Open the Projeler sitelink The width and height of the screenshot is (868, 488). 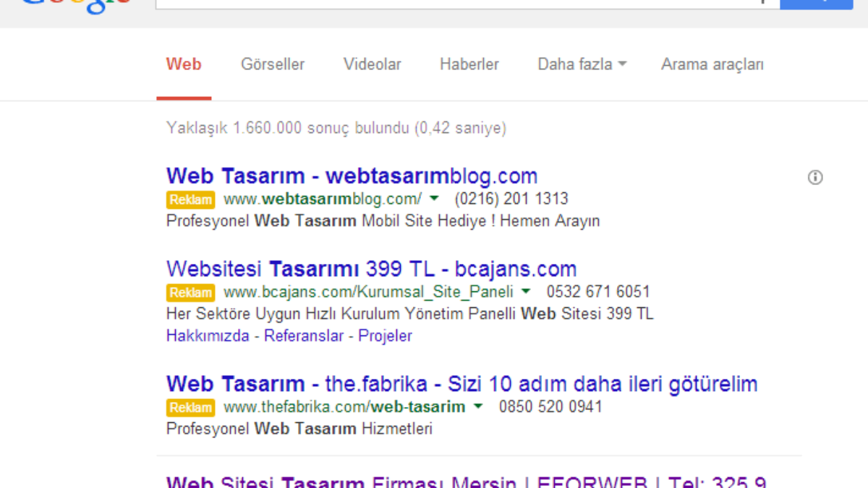[x=386, y=336]
